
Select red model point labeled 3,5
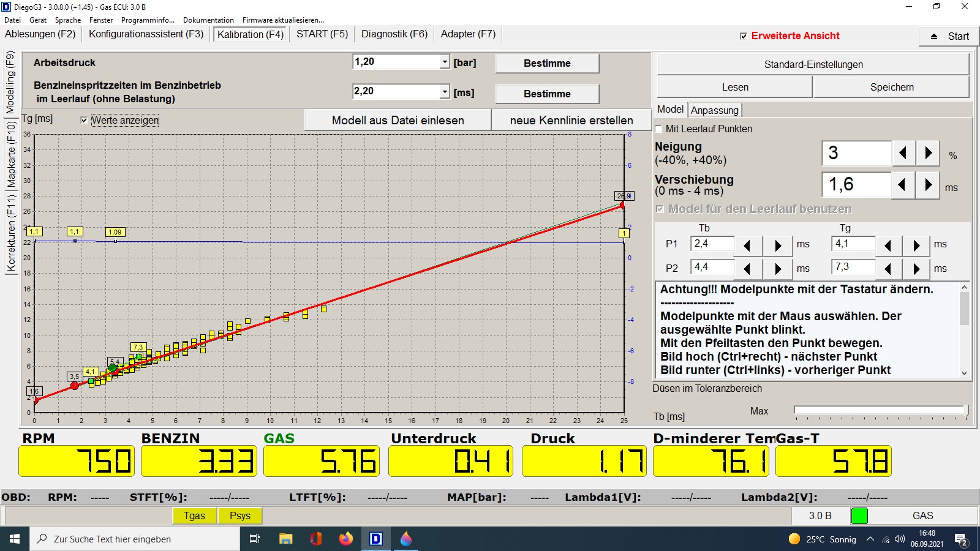click(x=75, y=385)
